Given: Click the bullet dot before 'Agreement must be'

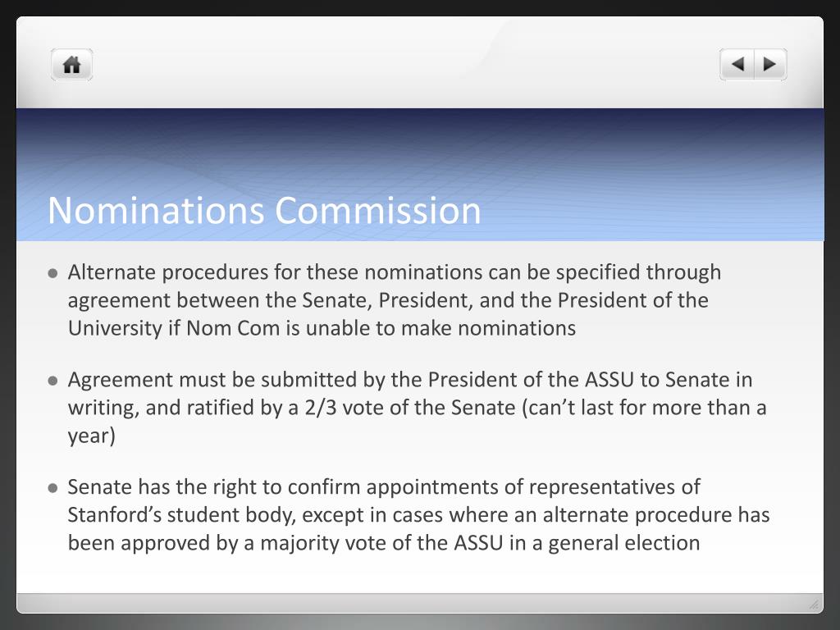Looking at the screenshot, I should pos(52,381).
